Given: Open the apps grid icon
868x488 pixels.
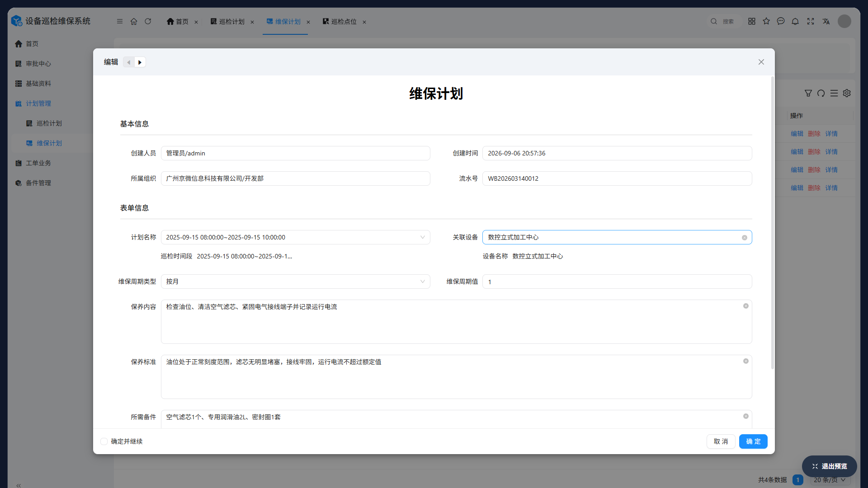Looking at the screenshot, I should pos(752,21).
